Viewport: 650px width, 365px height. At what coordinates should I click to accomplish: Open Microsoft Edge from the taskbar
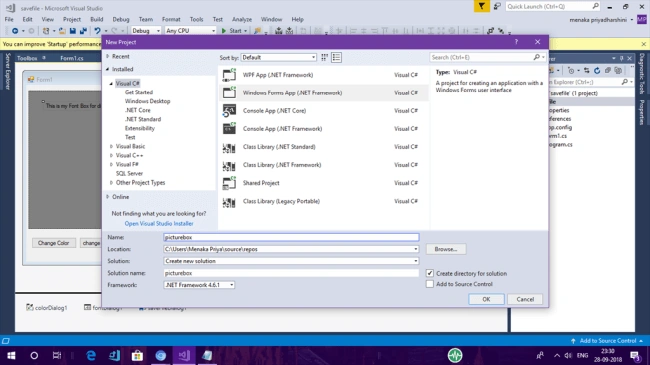click(91, 355)
